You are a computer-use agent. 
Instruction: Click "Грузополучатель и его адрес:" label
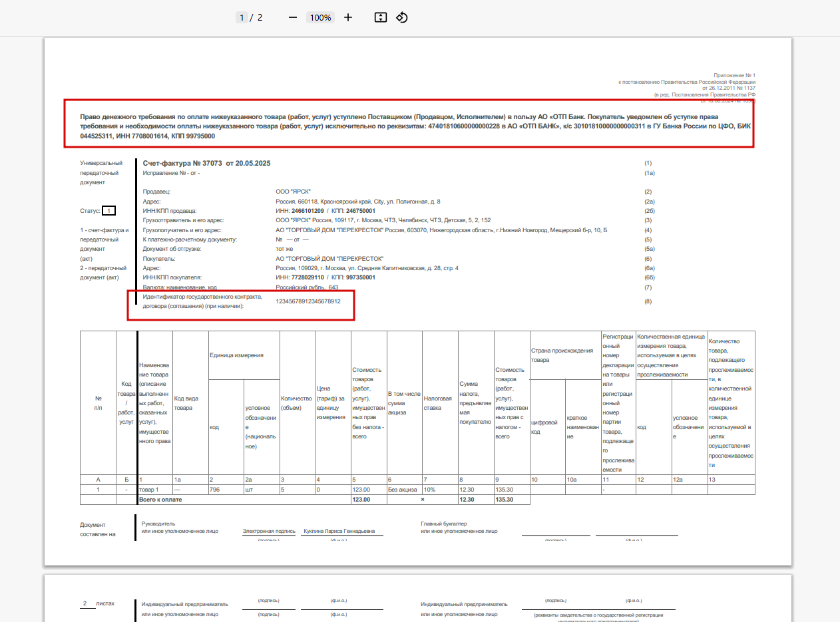click(x=182, y=230)
